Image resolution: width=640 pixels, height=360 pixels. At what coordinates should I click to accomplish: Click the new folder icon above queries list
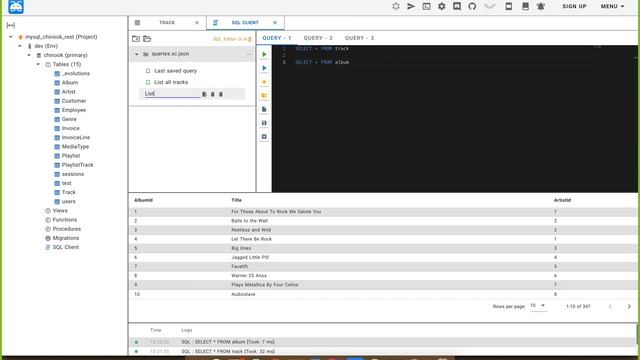[x=136, y=39]
